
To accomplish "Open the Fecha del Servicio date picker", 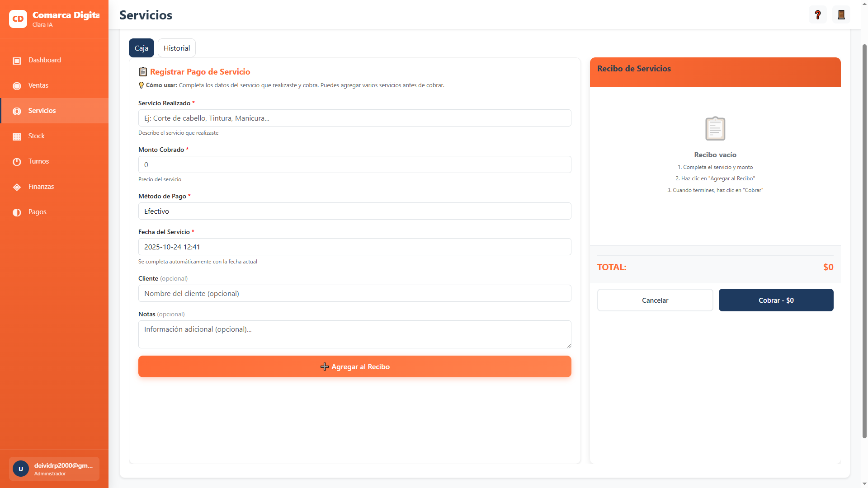I will point(354,247).
